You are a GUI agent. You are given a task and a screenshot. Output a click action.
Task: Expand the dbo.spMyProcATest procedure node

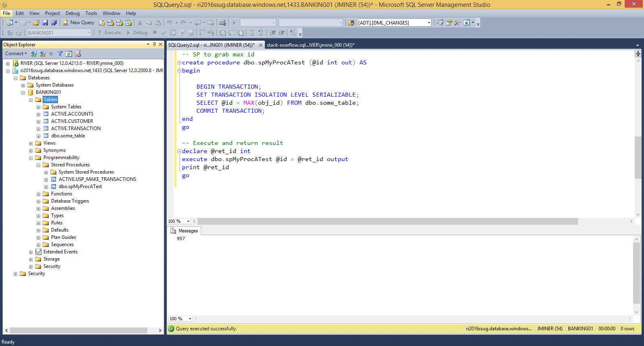(46, 186)
